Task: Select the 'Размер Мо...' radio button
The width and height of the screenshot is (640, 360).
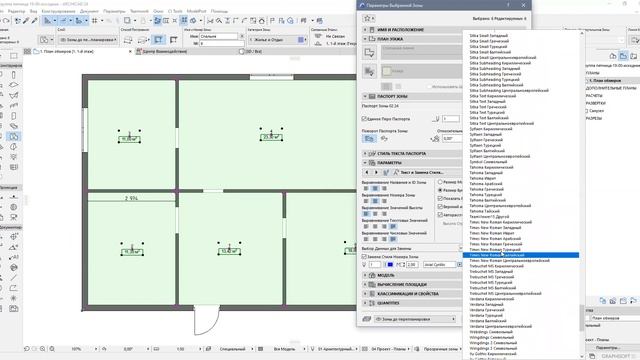Action: pyautogui.click(x=440, y=182)
